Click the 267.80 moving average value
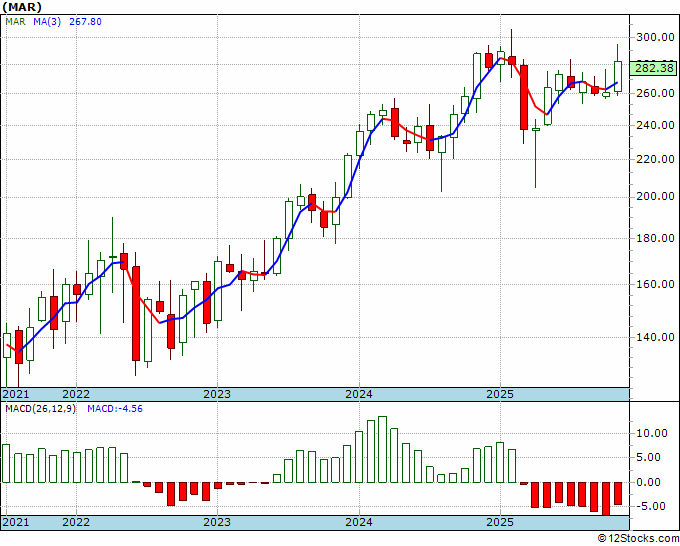680x546 pixels. [85, 21]
